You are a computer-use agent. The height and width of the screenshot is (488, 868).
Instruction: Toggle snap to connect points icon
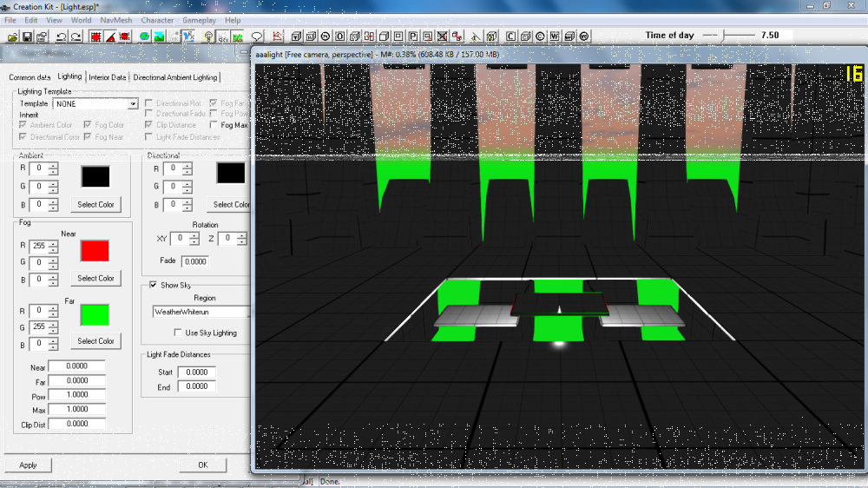(124, 36)
